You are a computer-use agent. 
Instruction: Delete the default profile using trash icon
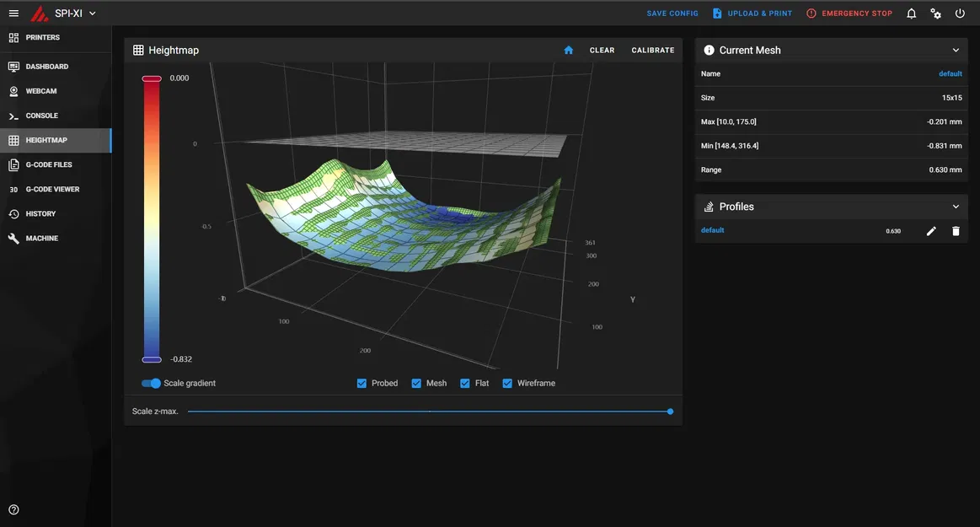click(x=956, y=229)
